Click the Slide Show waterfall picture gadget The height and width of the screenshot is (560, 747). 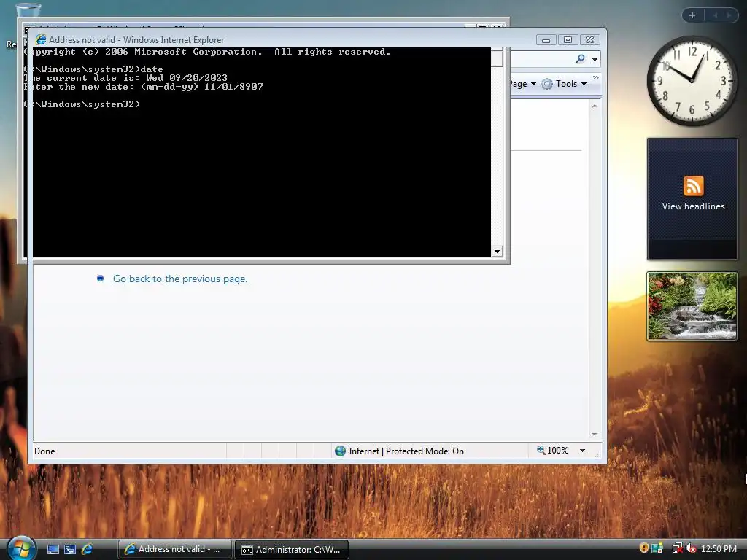[692, 306]
